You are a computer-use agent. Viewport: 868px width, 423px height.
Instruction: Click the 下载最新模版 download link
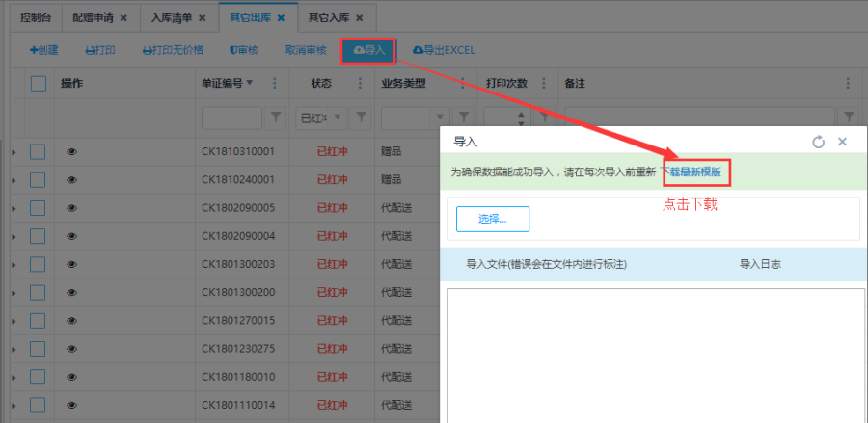[x=695, y=172]
